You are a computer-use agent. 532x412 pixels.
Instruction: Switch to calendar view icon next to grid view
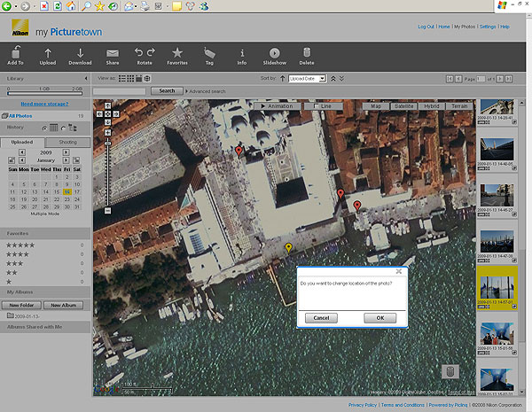[139, 79]
